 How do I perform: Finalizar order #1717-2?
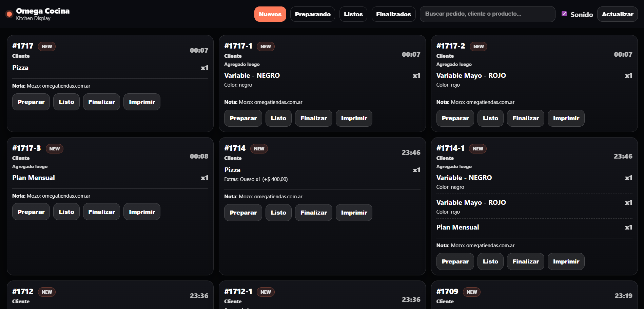click(525, 118)
